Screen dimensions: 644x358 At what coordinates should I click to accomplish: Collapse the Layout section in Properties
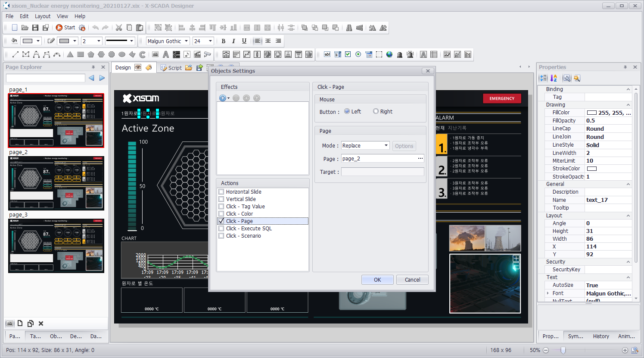pyautogui.click(x=628, y=216)
